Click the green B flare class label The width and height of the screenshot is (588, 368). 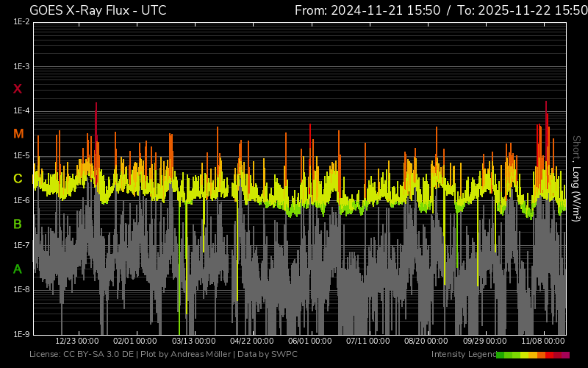click(x=18, y=224)
